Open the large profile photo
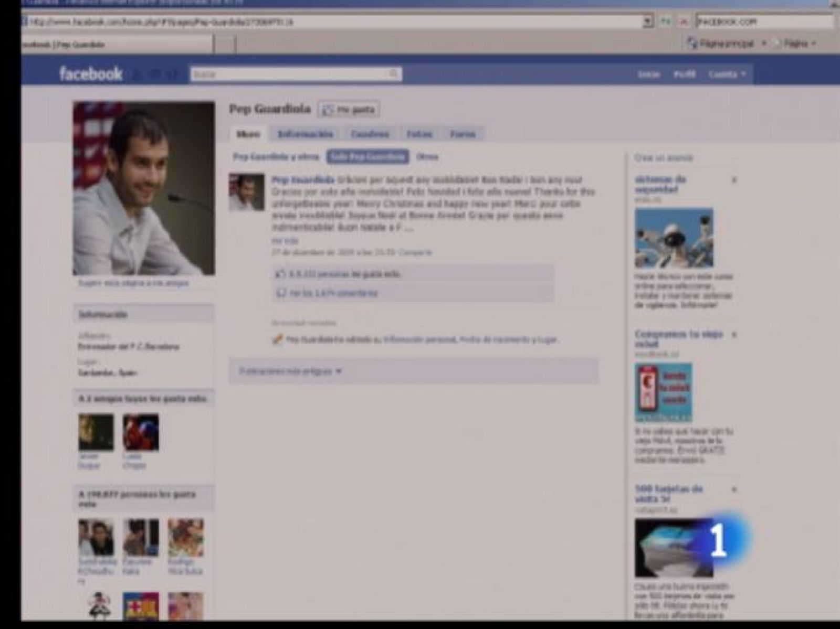The width and height of the screenshot is (840, 629). point(143,188)
